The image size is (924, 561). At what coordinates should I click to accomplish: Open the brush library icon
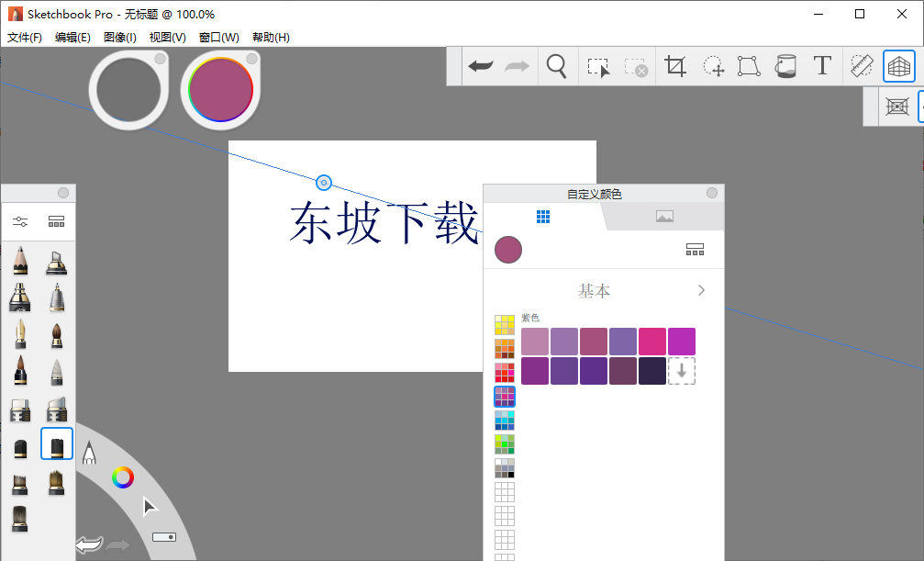pos(57,221)
